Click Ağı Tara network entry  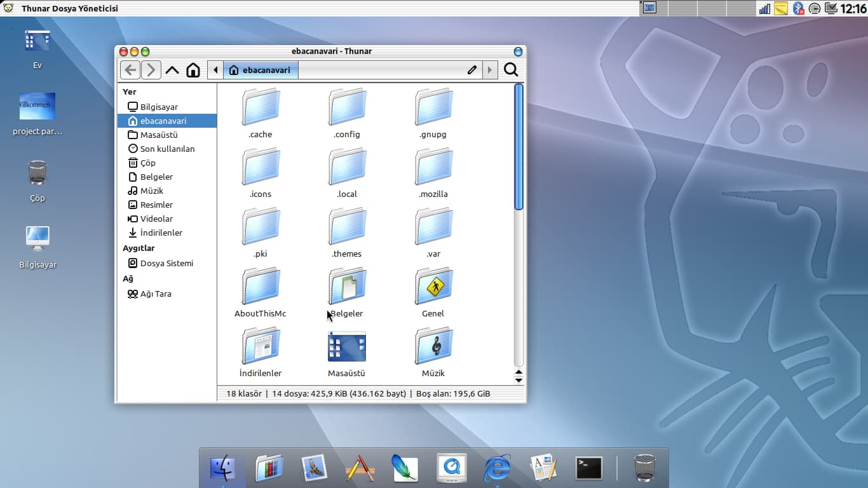tap(156, 294)
